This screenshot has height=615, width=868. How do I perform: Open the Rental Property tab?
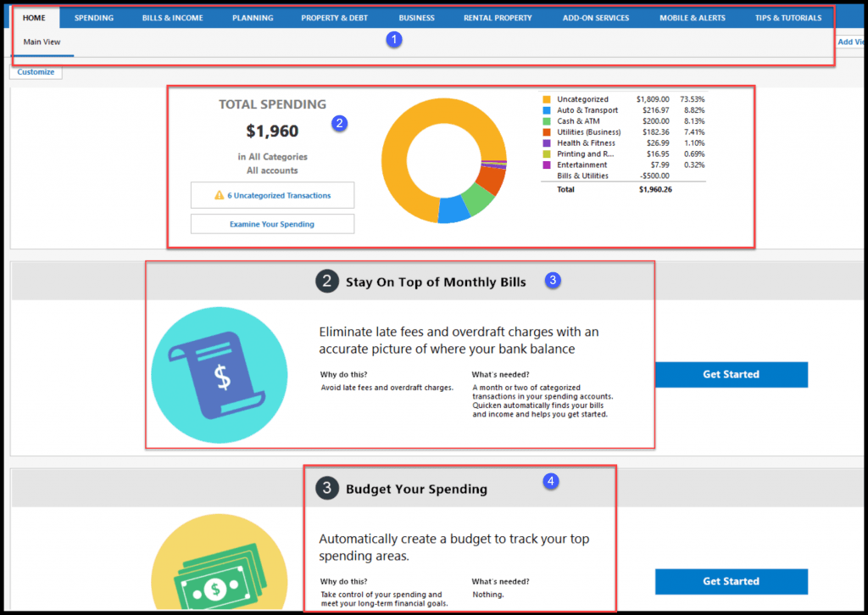(498, 18)
